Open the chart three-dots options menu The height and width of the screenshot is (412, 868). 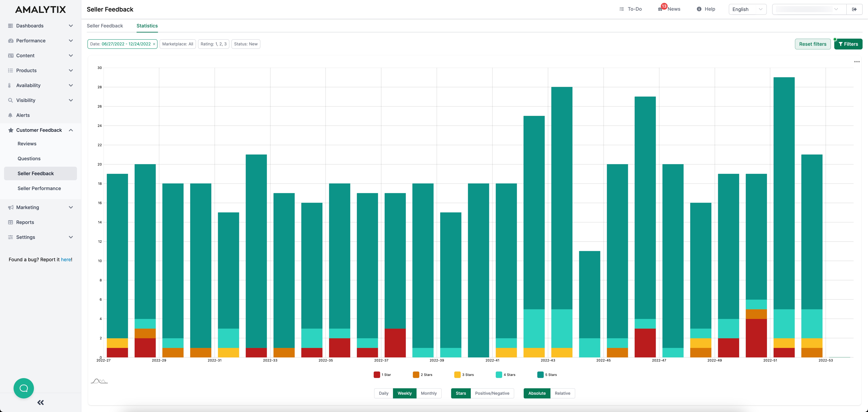857,62
